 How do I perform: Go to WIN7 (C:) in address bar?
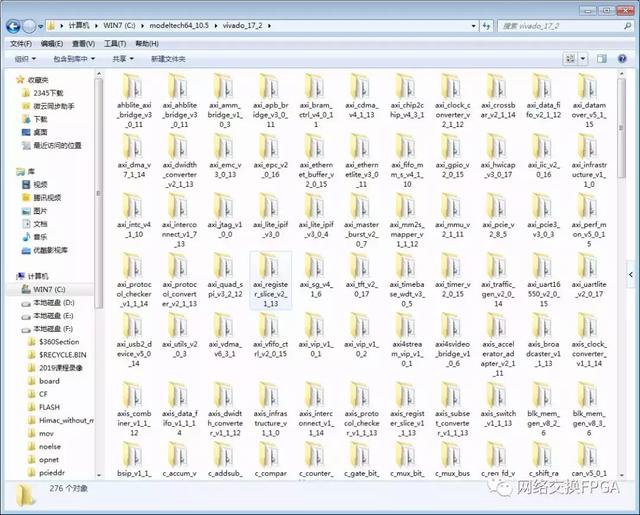coord(119,26)
